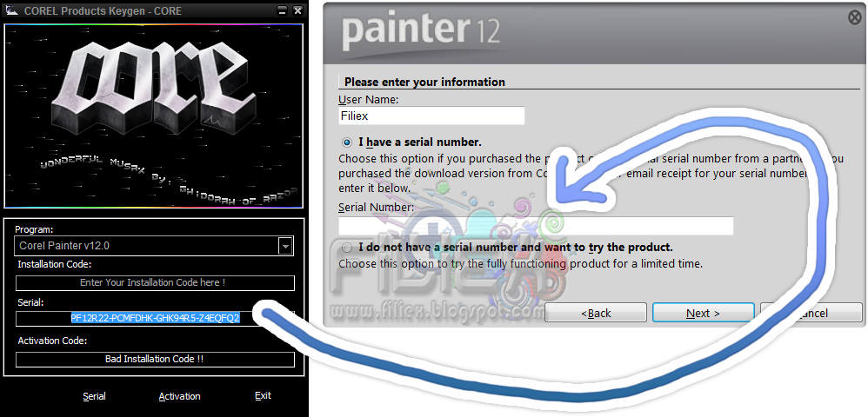Close the COREL Products Keygen window
This screenshot has width=868, height=417.
[x=297, y=10]
